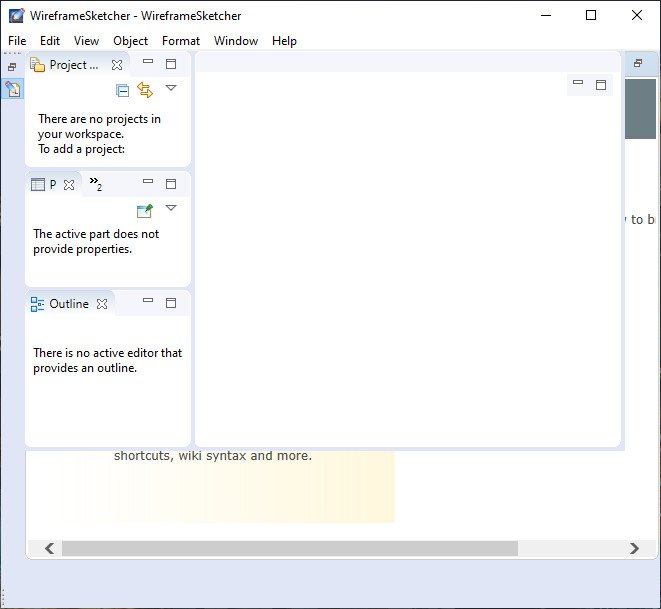Screen dimensions: 661x609
Task: Toggle Pin to Selection in Properties panel
Action: coord(145,210)
